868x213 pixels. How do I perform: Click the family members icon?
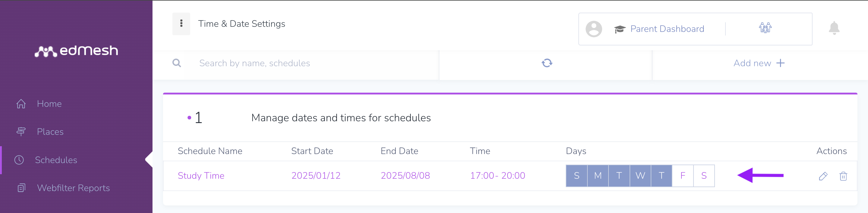765,28
